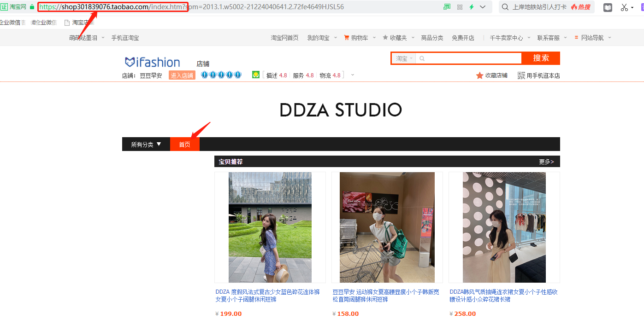
Task: Open the 萌萌哒墨泪 account name
Action: [x=83, y=38]
